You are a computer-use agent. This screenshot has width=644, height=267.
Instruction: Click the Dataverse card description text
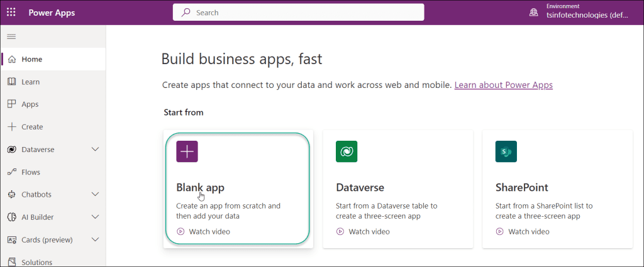point(387,211)
